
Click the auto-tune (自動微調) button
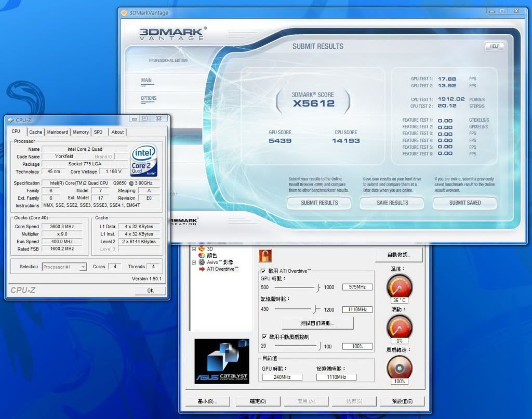(399, 255)
